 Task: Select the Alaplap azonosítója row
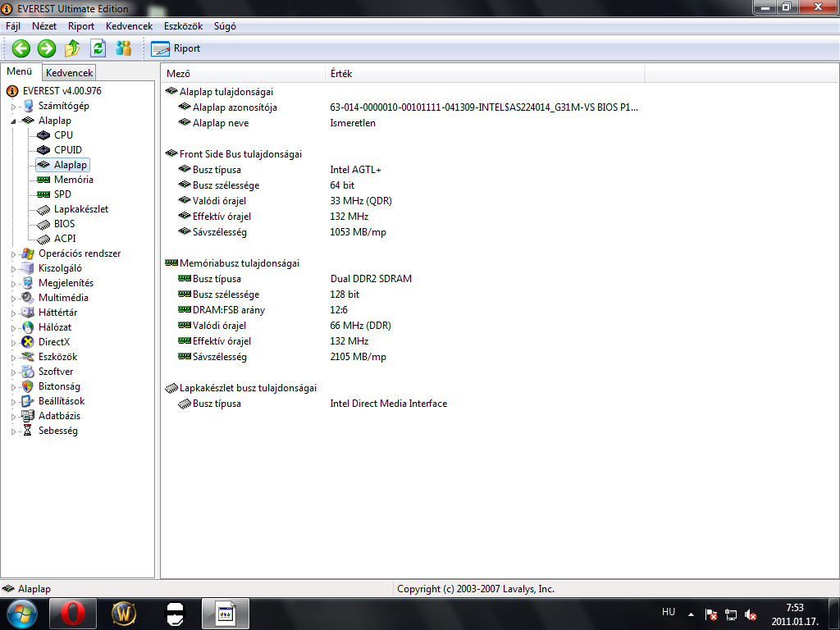[x=408, y=107]
